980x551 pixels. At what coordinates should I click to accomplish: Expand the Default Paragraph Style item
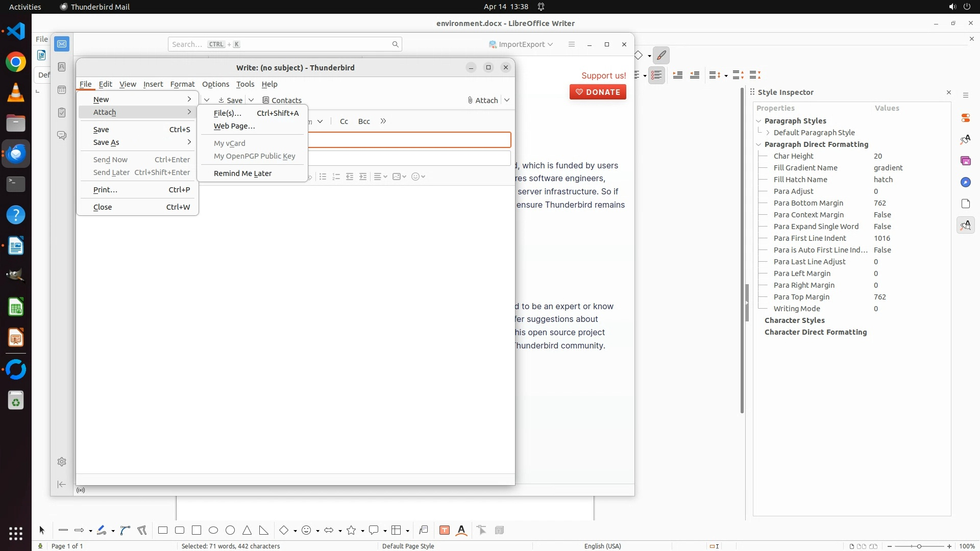768,133
